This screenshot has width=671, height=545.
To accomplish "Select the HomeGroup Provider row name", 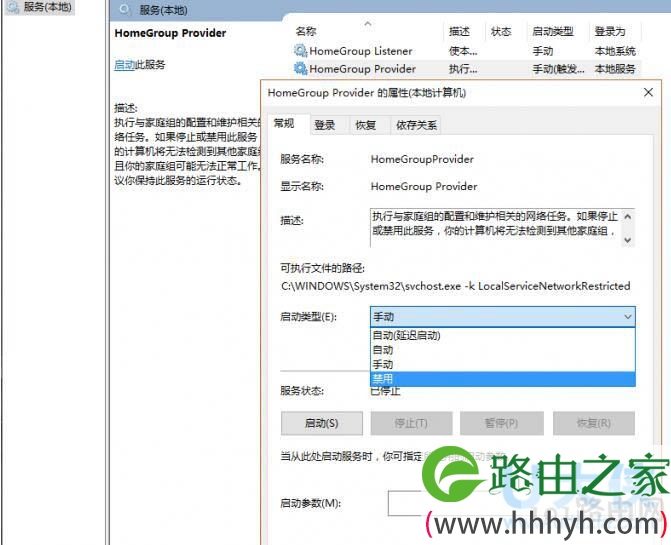I will 362,68.
